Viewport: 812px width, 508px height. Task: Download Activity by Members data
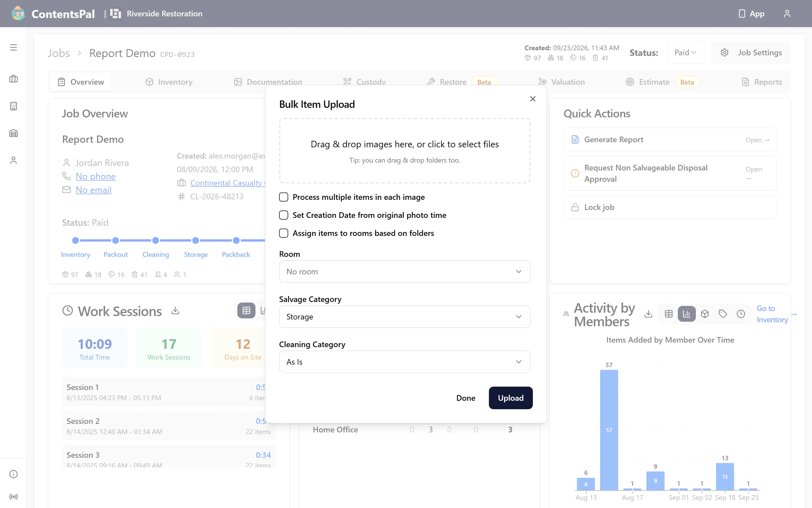648,314
